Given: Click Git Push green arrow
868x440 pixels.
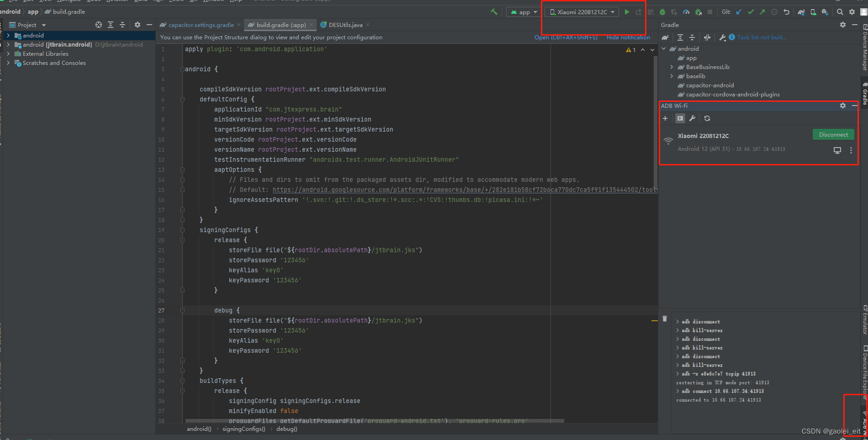Looking at the screenshot, I should coord(762,12).
